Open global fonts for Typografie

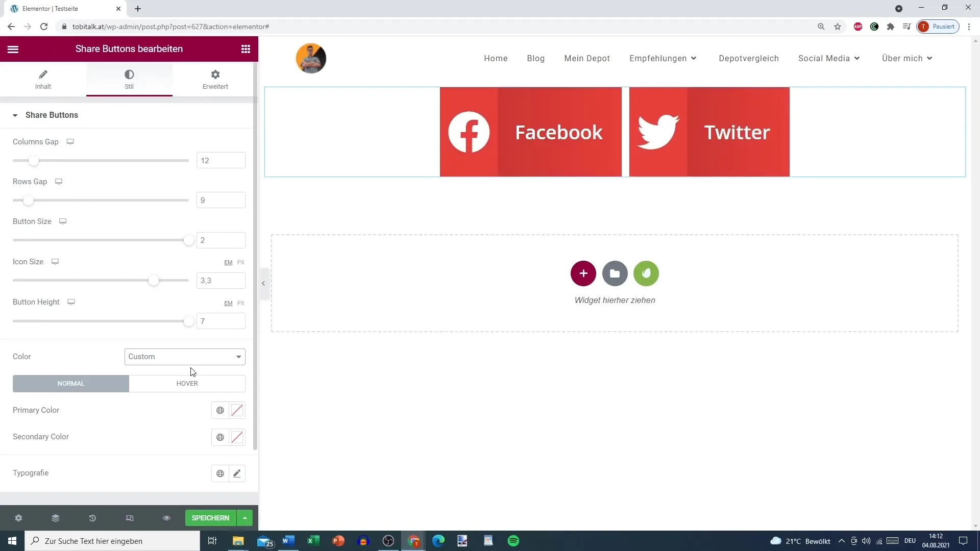point(220,473)
